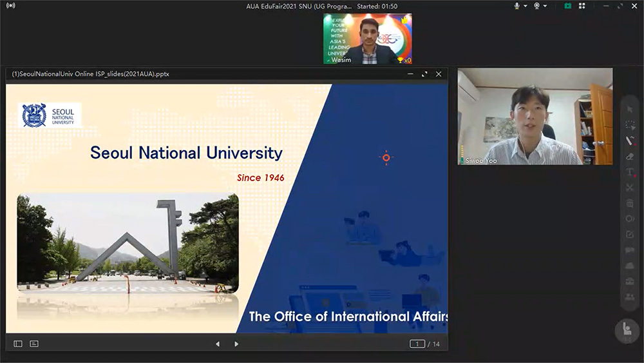Go to the next slide arrow
Screen dimensions: 644x363
(236, 344)
